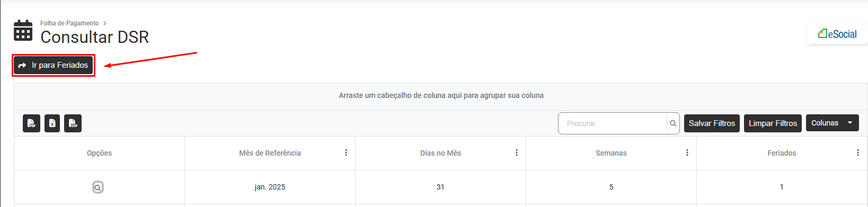Focus the Procurar search field
Viewport: 868px width, 207px height.
click(x=613, y=123)
